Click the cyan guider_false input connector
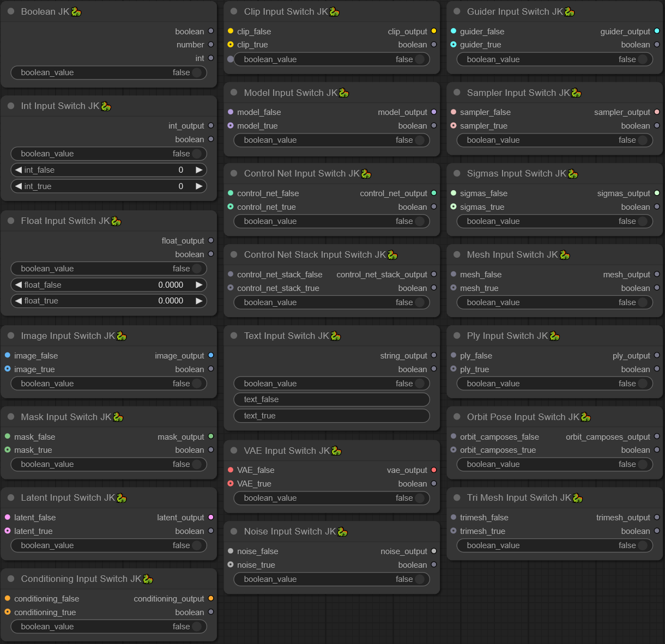This screenshot has width=665, height=644. coord(454,31)
